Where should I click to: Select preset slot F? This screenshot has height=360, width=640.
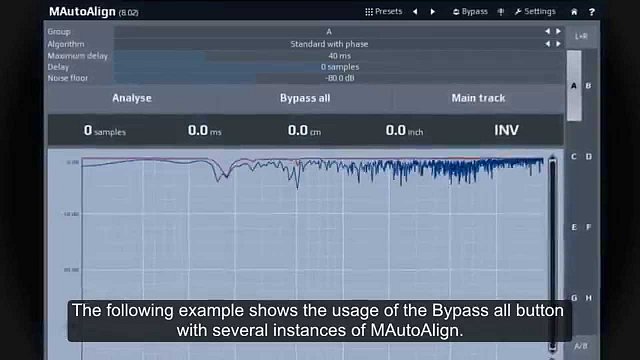tap(589, 227)
